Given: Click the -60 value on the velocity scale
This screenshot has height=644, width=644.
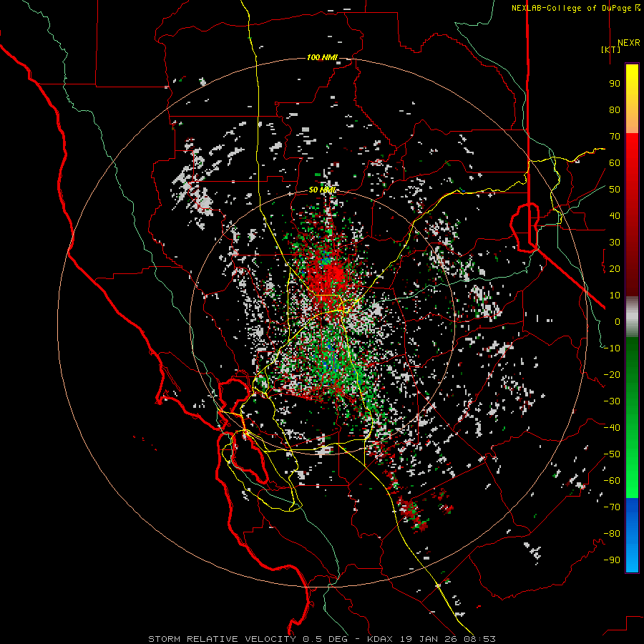Looking at the screenshot, I should 612,481.
